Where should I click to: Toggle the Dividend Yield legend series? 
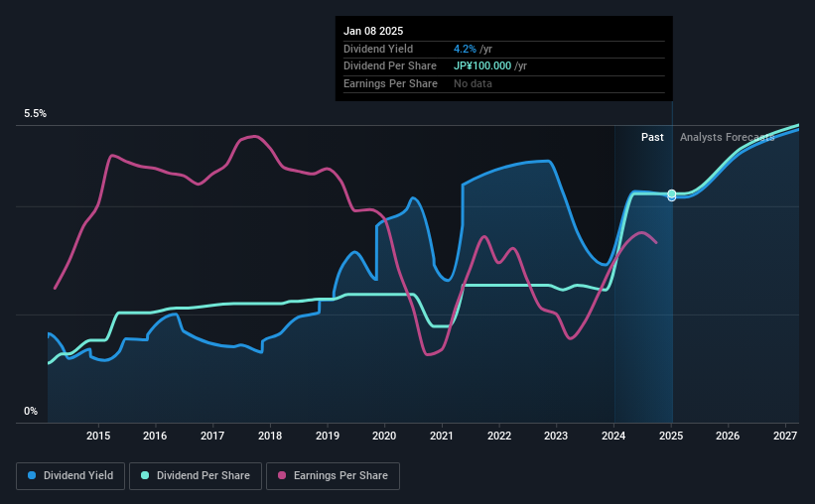click(x=70, y=476)
